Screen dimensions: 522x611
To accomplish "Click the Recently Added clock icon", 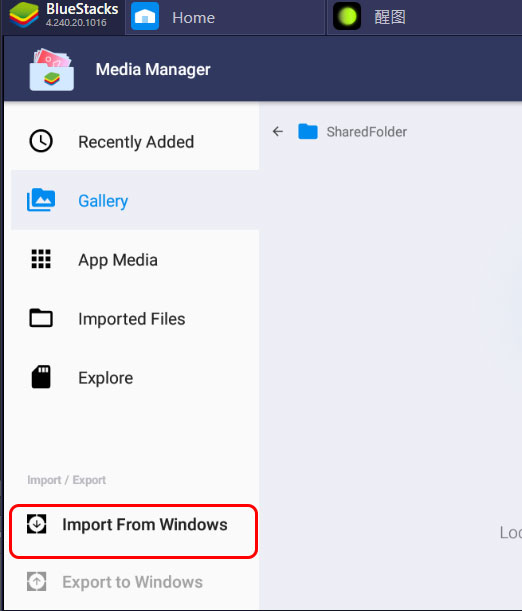I will (x=41, y=141).
